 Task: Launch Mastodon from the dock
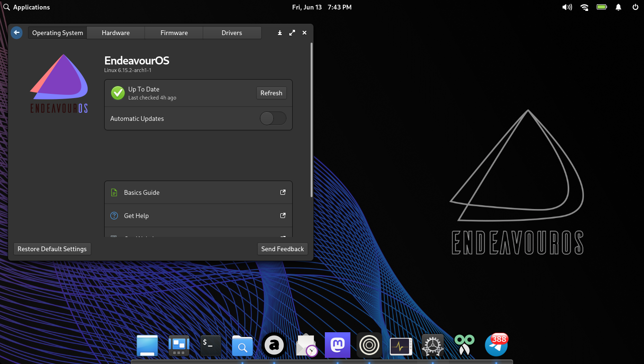coord(338,345)
